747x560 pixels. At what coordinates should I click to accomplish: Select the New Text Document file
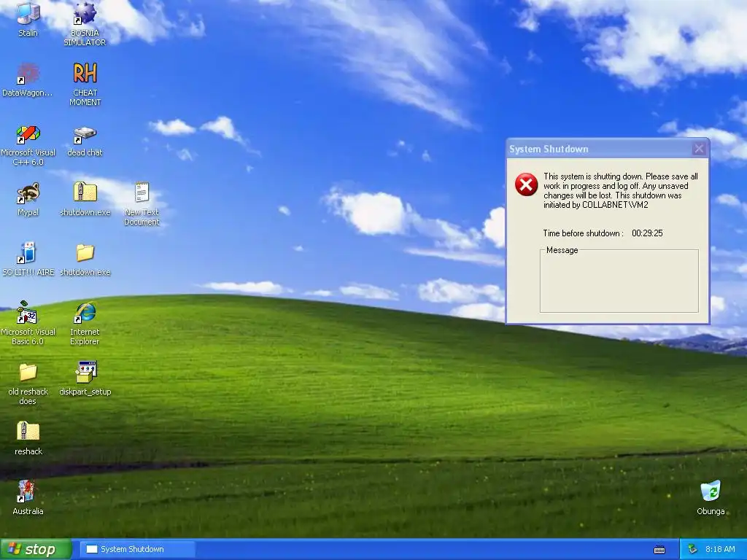coord(142,204)
